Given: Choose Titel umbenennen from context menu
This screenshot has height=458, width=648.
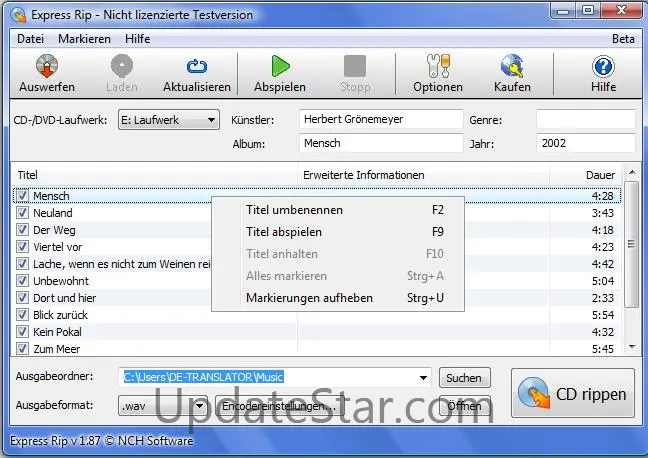Looking at the screenshot, I should coord(338,210).
